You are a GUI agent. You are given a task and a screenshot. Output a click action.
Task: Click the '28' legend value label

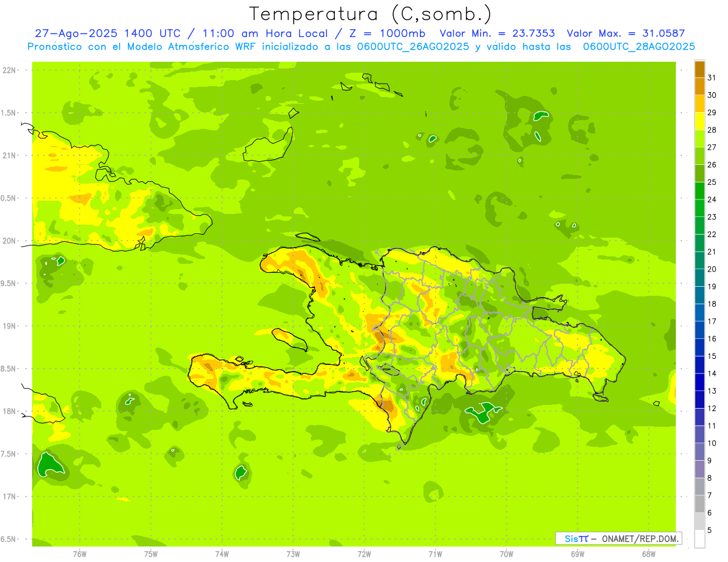pyautogui.click(x=712, y=130)
